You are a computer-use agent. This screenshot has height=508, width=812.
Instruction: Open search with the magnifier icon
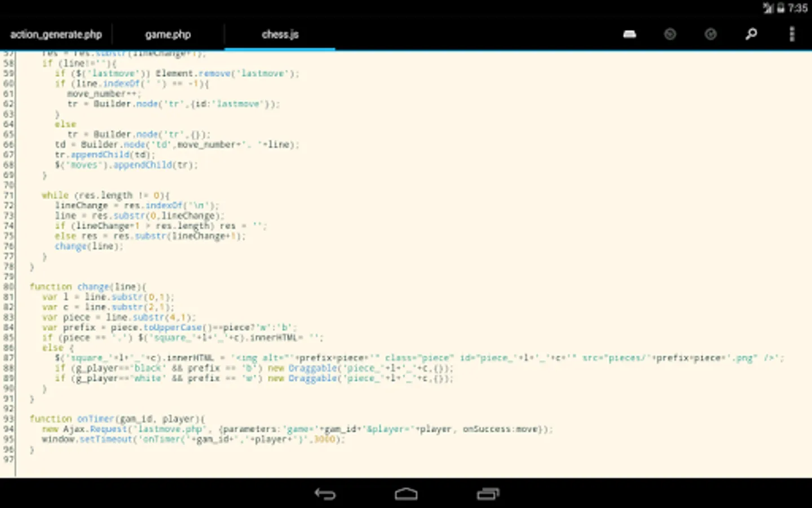(x=751, y=34)
